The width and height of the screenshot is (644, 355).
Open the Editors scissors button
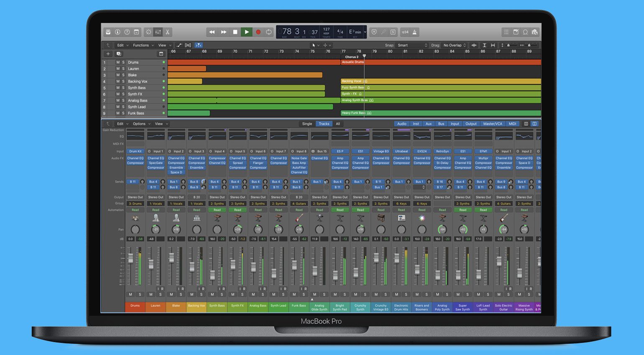[x=167, y=32]
